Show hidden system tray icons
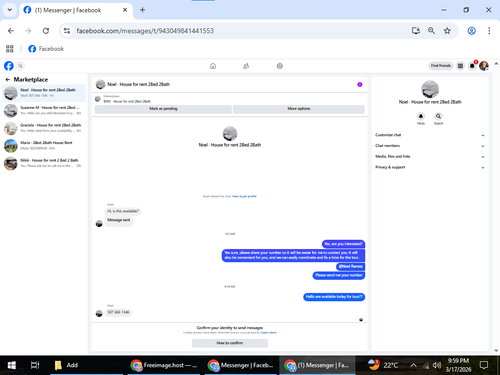This screenshot has width=500, height=375. click(413, 365)
